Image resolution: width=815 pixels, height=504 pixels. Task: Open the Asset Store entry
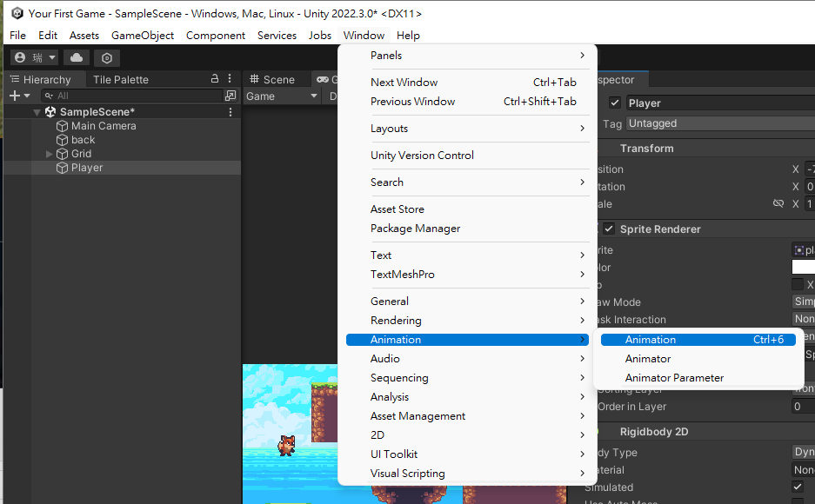(x=467, y=209)
